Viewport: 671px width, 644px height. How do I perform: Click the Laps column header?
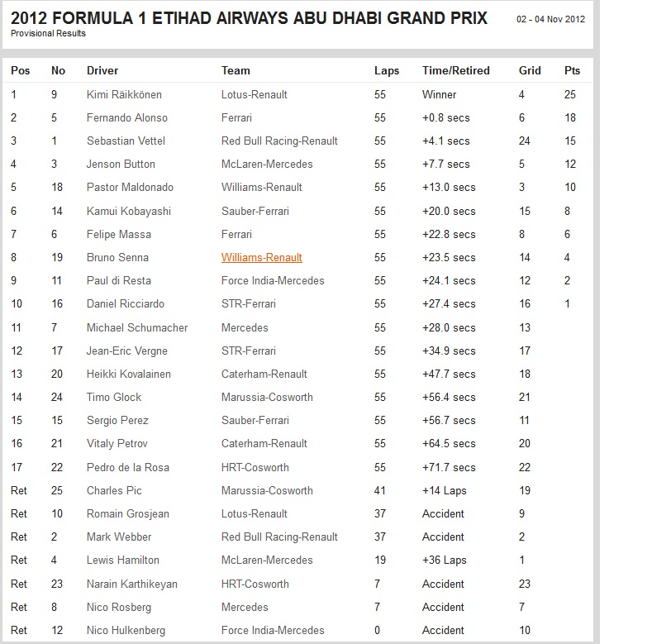[386, 71]
